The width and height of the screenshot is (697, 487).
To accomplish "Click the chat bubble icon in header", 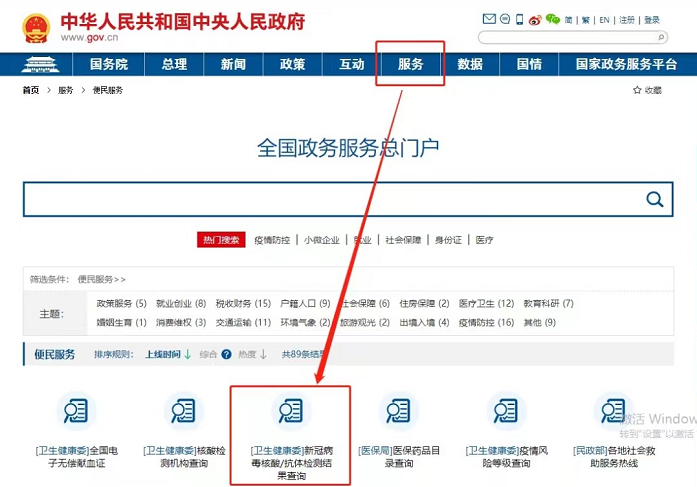I will (x=505, y=19).
